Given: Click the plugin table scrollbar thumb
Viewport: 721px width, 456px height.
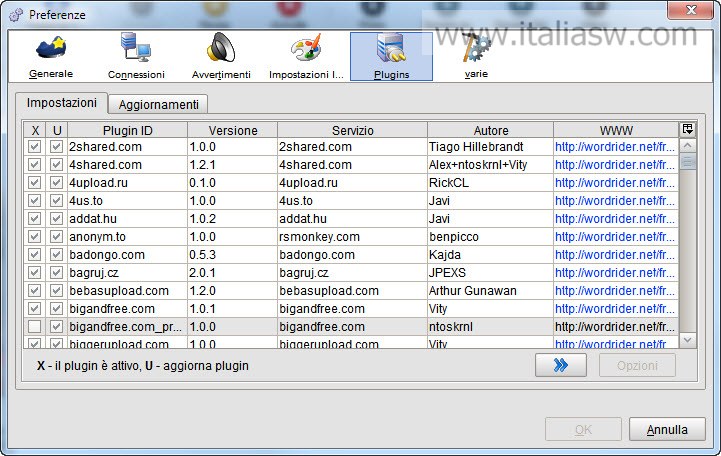Looking at the screenshot, I should point(688,161).
